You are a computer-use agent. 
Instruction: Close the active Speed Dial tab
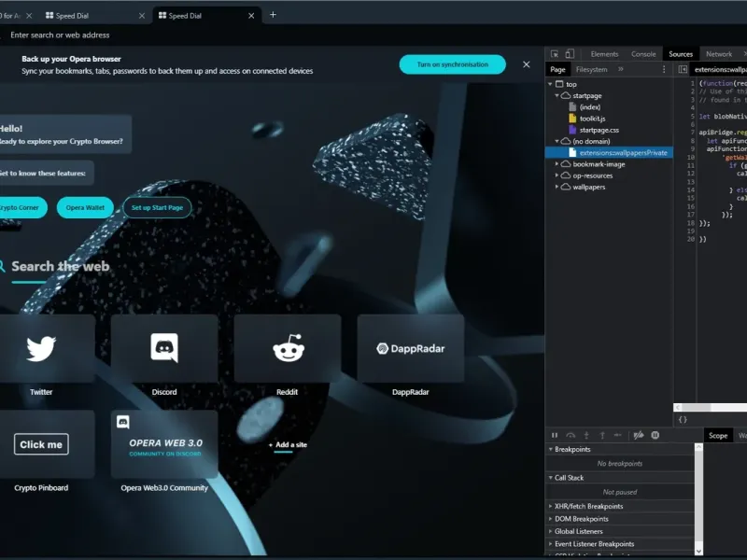(x=251, y=16)
